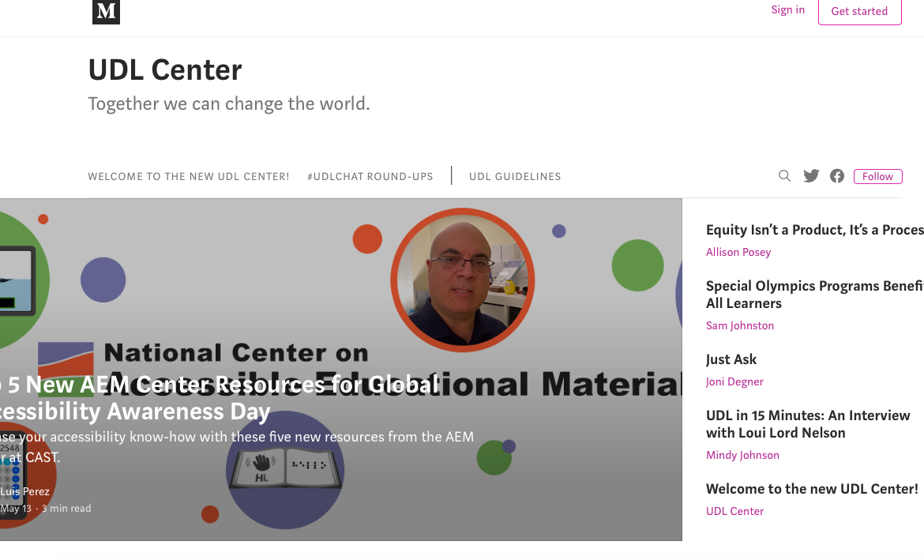Viewport: 924px width, 560px height.
Task: Click the Get started button
Action: pos(859,11)
